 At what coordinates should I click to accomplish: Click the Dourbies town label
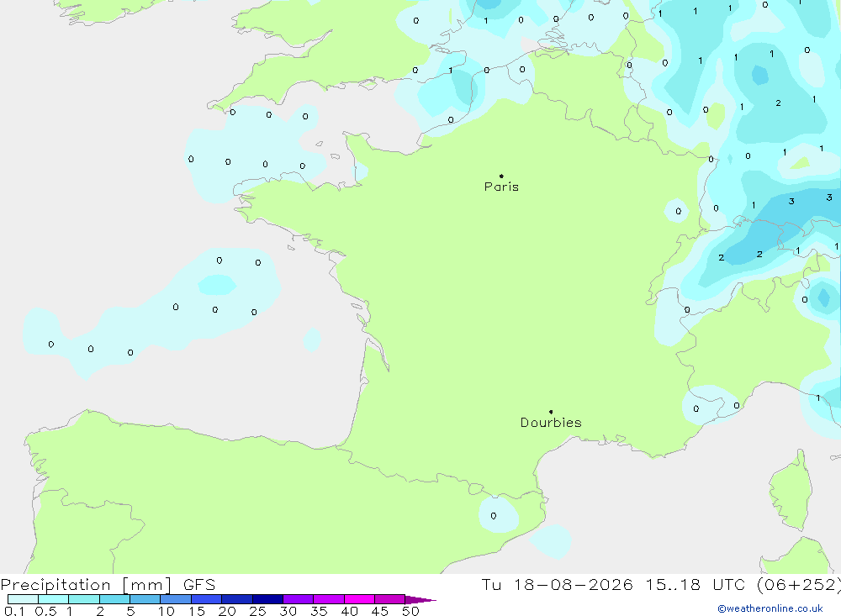pos(551,423)
